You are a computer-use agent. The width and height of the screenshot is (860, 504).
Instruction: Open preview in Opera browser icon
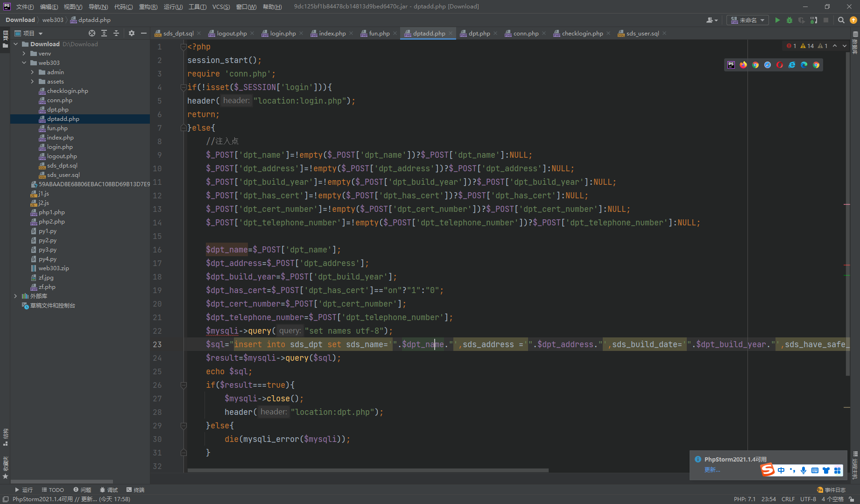pyautogui.click(x=780, y=65)
